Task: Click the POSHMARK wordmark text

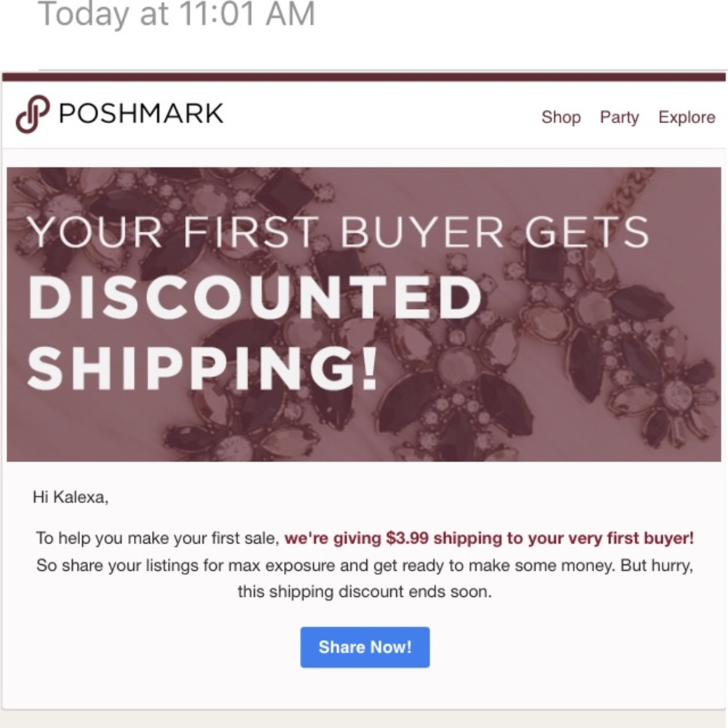Action: (x=138, y=112)
